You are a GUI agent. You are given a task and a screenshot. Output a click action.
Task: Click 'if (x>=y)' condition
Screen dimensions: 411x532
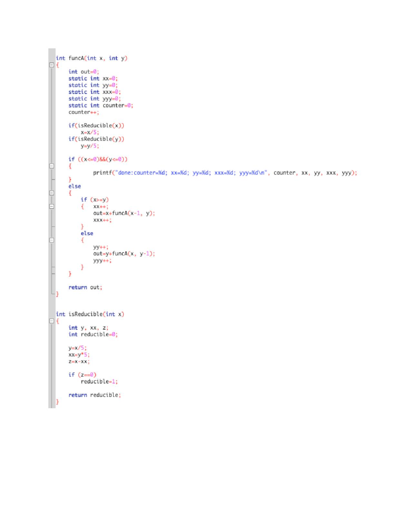pyautogui.click(x=95, y=200)
